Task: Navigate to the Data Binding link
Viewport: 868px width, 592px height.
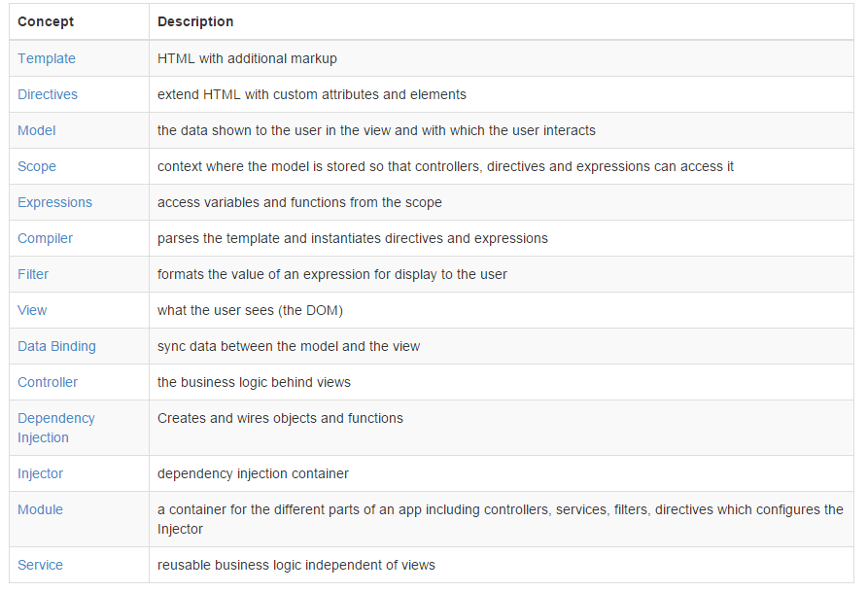Action: coord(56,346)
